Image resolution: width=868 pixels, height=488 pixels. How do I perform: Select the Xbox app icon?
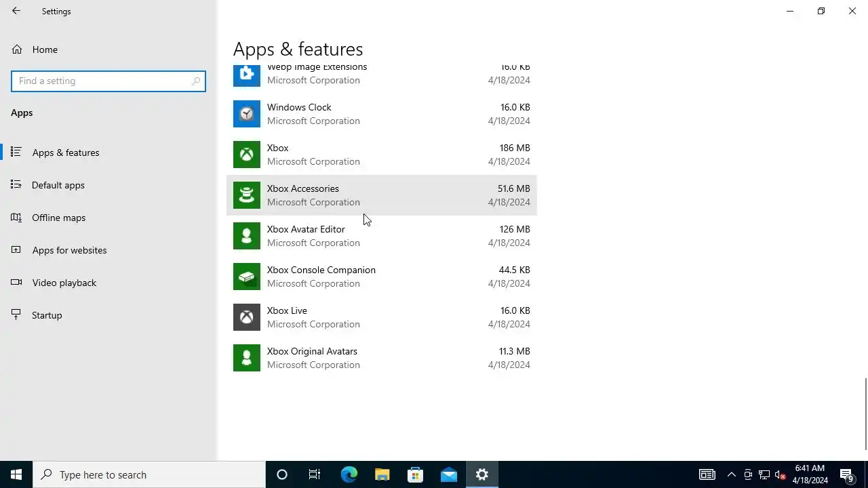(247, 155)
